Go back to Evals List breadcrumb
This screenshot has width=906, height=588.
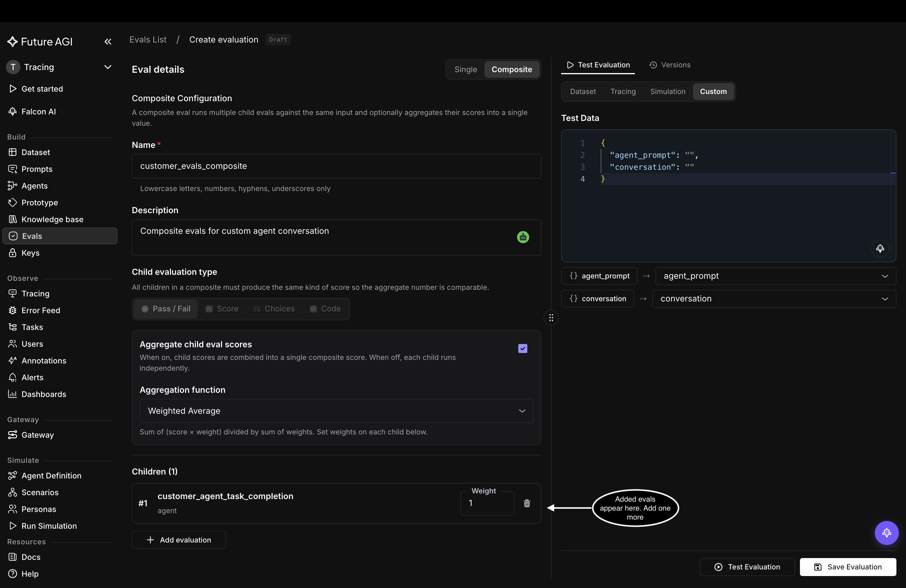pos(148,39)
